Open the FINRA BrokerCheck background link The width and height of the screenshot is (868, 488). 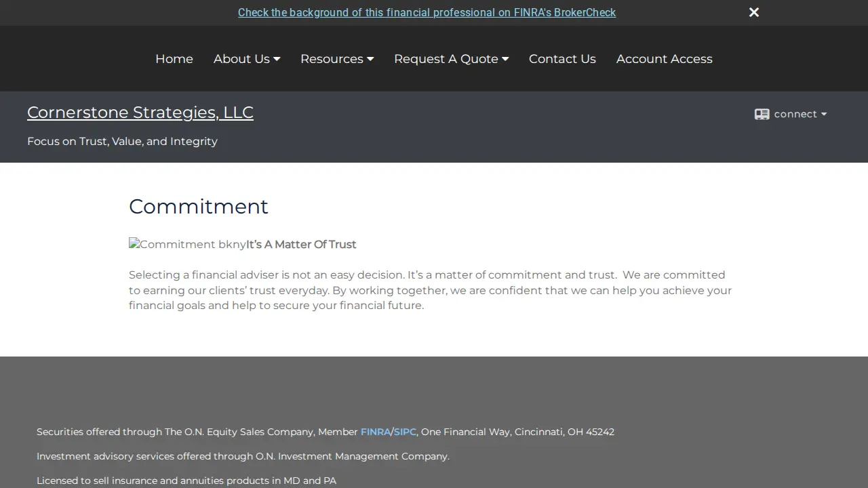tap(427, 12)
